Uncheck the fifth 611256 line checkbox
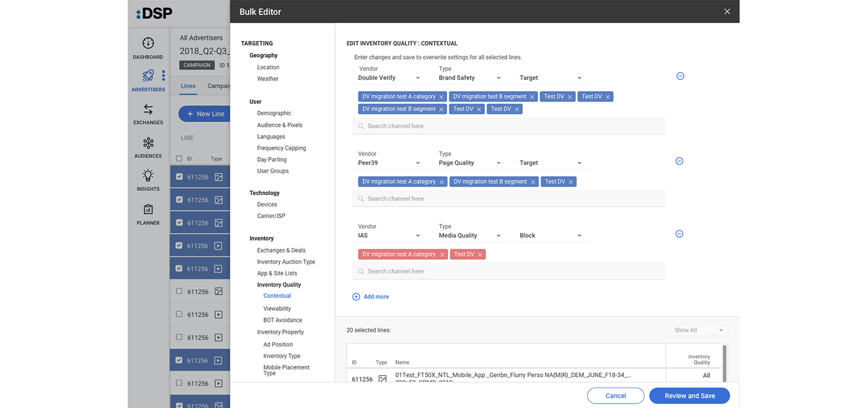Screen dimensions: 868x408 coord(179,268)
